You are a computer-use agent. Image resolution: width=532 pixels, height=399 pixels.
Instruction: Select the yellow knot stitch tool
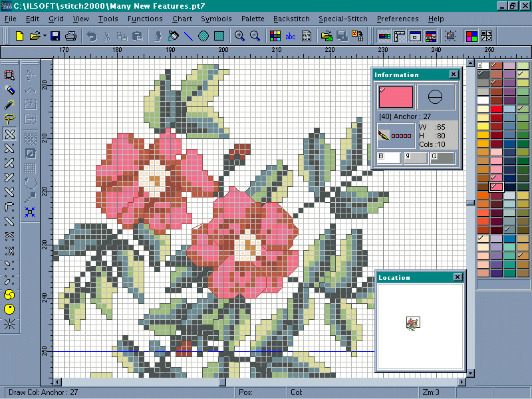(x=9, y=295)
